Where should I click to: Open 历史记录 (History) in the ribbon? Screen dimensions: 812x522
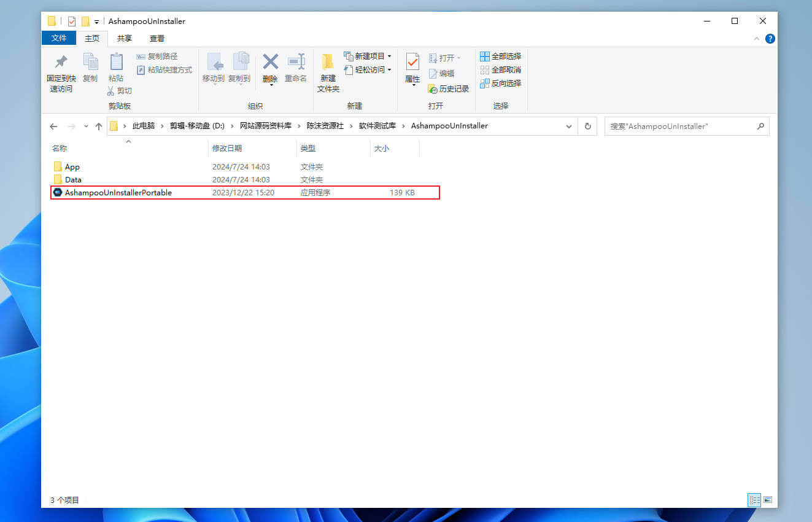click(x=449, y=88)
